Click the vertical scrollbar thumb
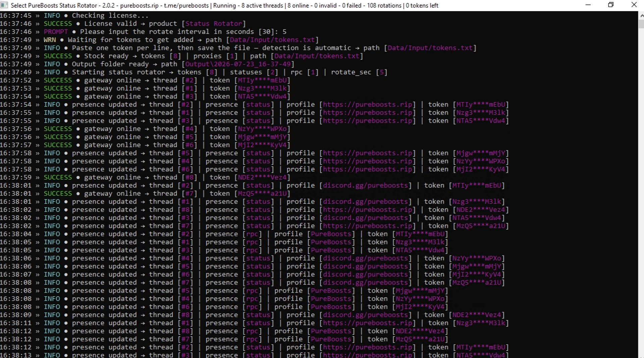 coord(641,24)
